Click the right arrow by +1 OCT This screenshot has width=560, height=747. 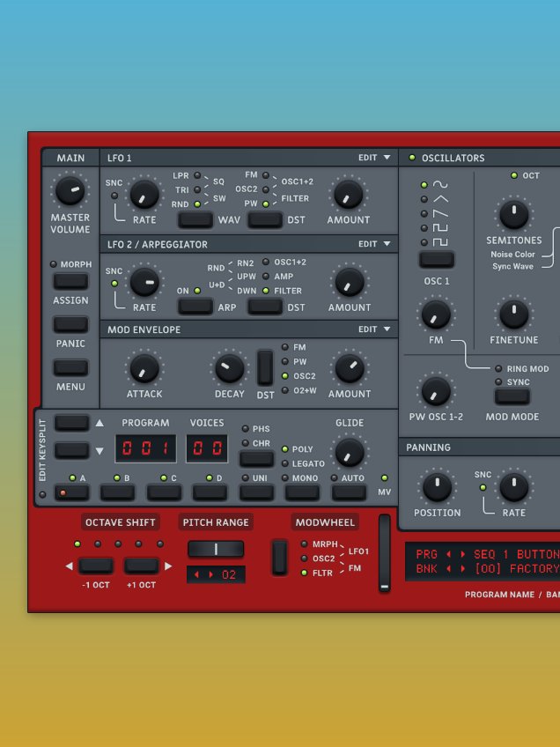click(167, 566)
